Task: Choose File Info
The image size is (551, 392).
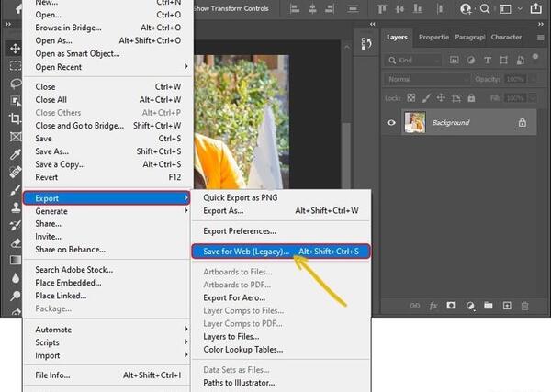Action: tap(107, 375)
